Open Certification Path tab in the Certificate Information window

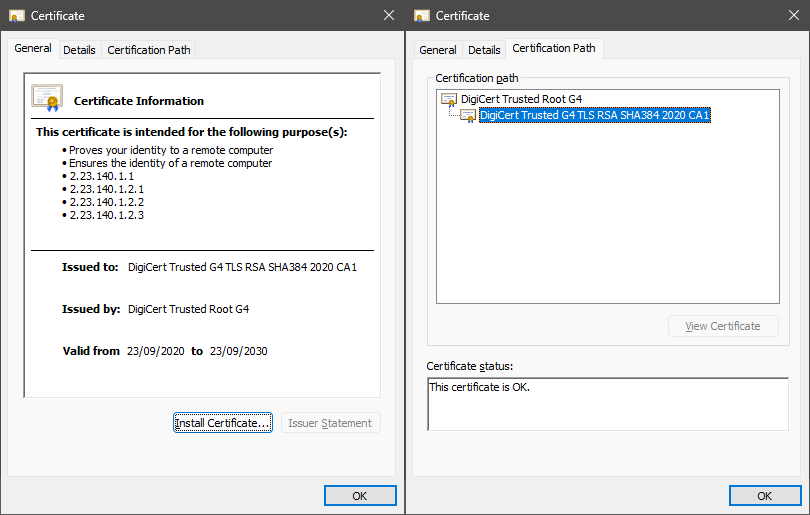pos(148,50)
